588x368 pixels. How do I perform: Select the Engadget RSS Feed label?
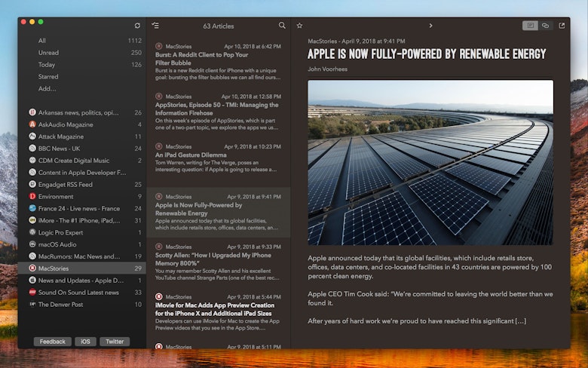pos(66,184)
